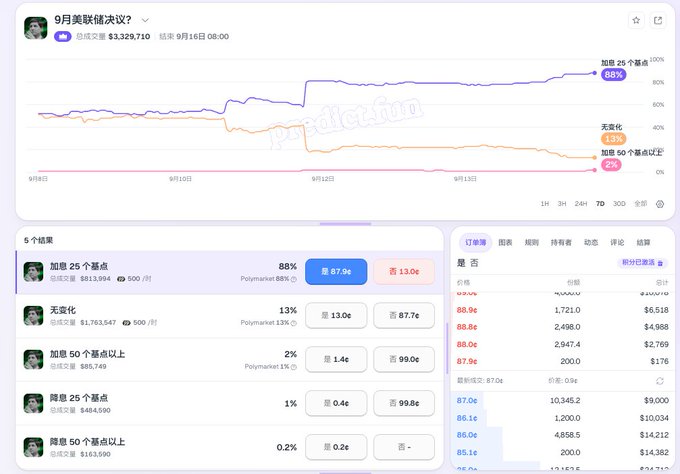Click points icon in 无变化 row
This screenshot has width=680, height=474.
(x=126, y=323)
